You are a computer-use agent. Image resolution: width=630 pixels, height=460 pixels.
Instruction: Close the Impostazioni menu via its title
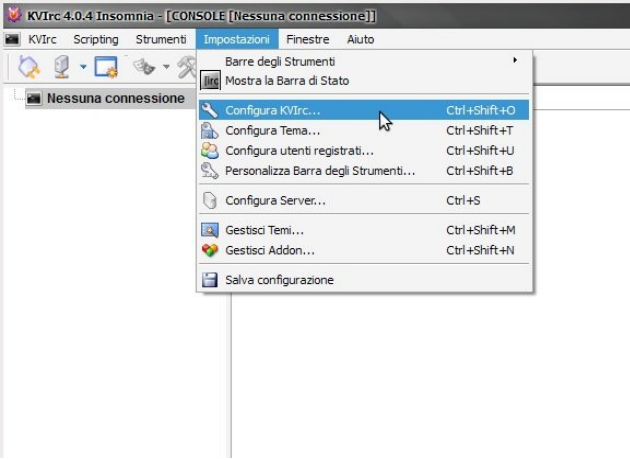237,39
